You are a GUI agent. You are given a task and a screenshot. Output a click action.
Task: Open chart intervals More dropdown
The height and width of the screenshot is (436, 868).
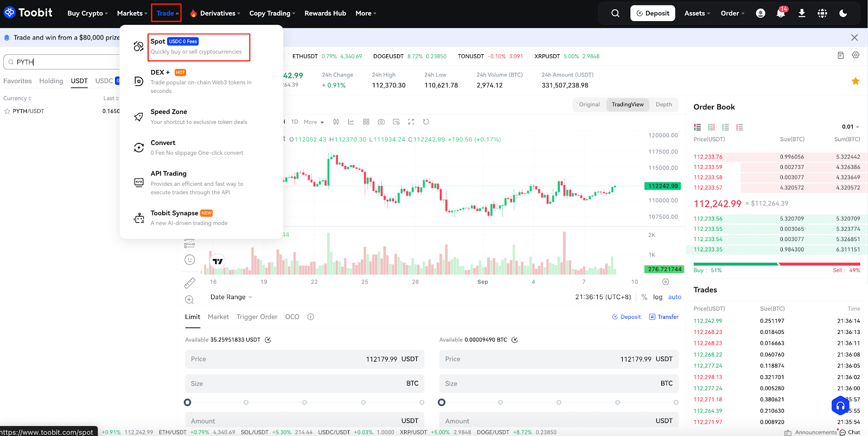[x=314, y=122]
